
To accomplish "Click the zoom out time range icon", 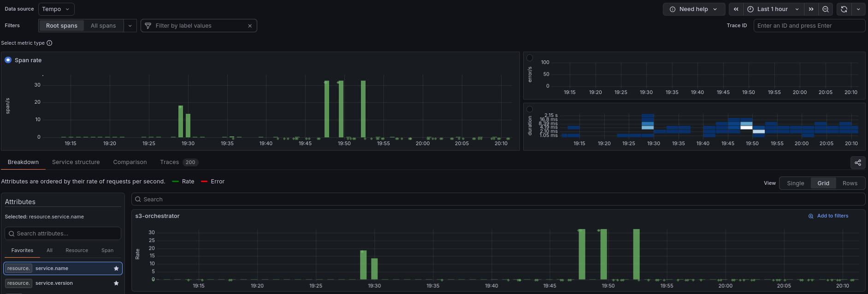I will click(x=826, y=9).
